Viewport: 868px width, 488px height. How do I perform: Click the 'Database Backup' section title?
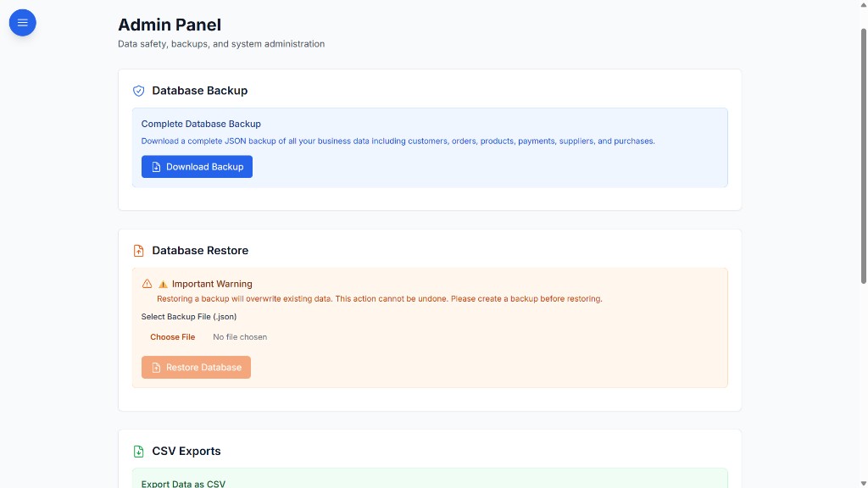coord(200,91)
